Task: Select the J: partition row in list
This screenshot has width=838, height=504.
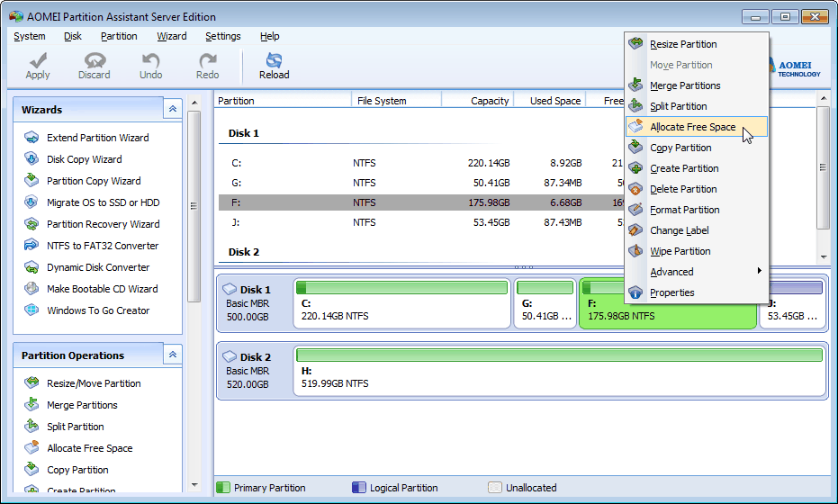Action: click(421, 222)
